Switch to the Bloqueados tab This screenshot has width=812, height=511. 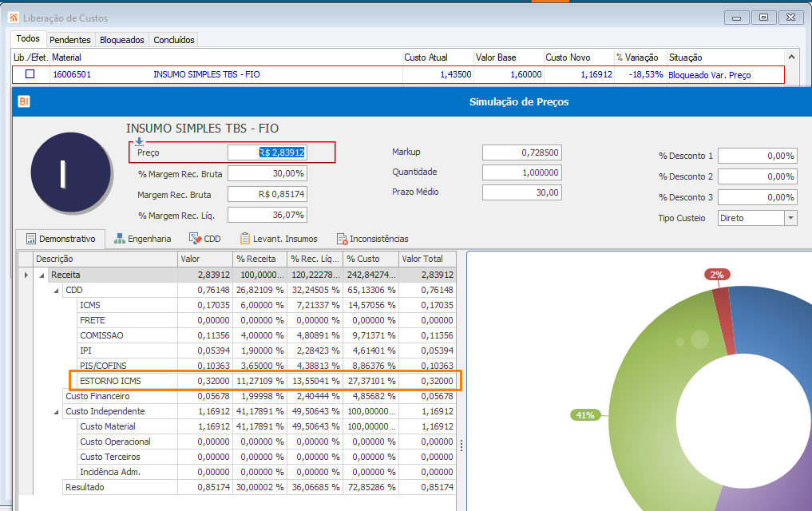[121, 40]
